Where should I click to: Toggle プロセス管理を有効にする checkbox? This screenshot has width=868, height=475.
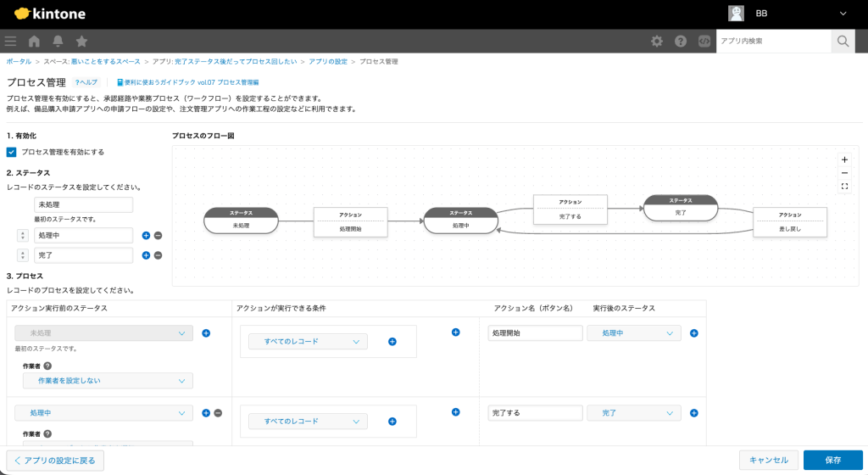(x=11, y=152)
